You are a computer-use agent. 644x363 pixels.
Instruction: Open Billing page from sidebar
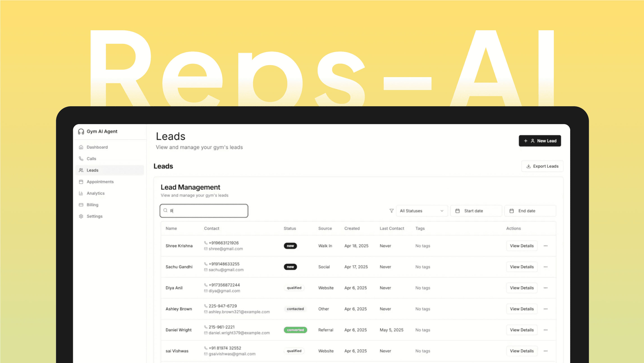[x=92, y=205]
